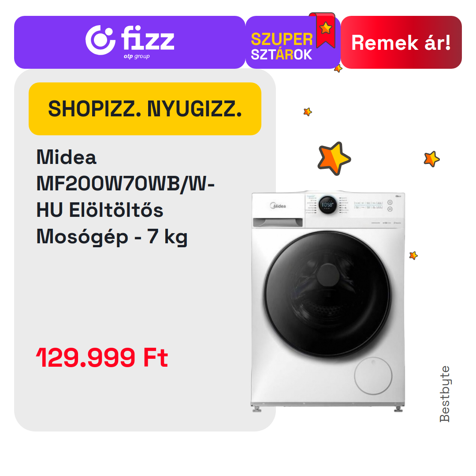The width and height of the screenshot is (476, 476).
Task: Click the small star beside washer's right edge
Action: pos(413,255)
